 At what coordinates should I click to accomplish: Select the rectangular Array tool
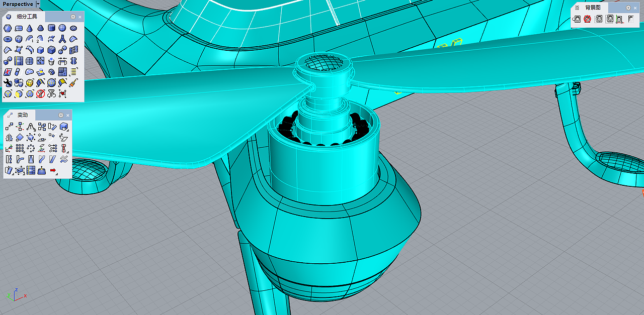(20, 148)
